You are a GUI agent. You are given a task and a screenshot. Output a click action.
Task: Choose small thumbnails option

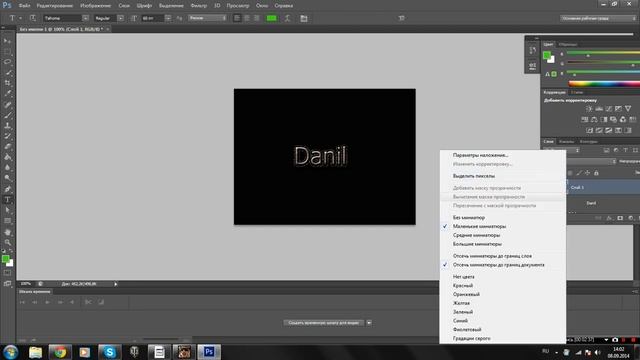[x=479, y=227]
